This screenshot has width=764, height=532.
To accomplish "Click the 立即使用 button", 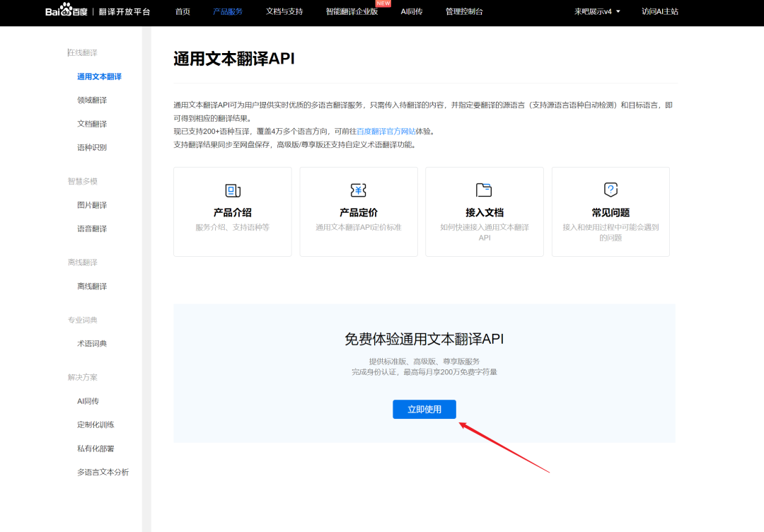I will tap(424, 409).
